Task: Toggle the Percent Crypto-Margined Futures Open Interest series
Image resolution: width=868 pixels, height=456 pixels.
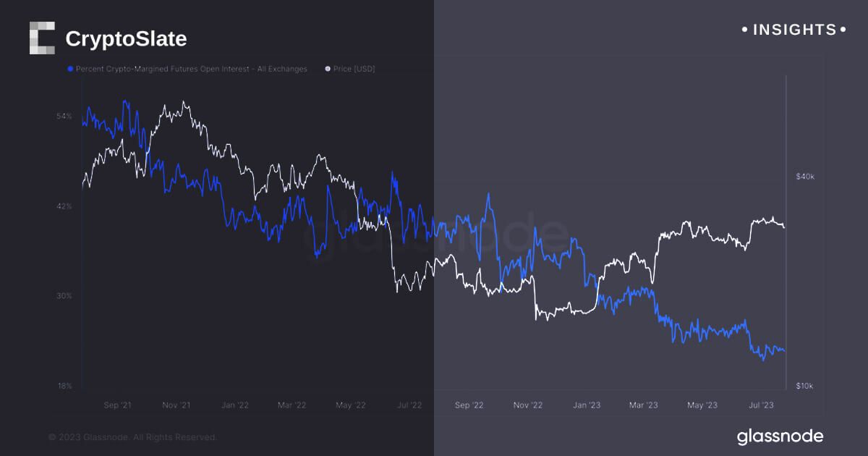Action: (x=191, y=69)
